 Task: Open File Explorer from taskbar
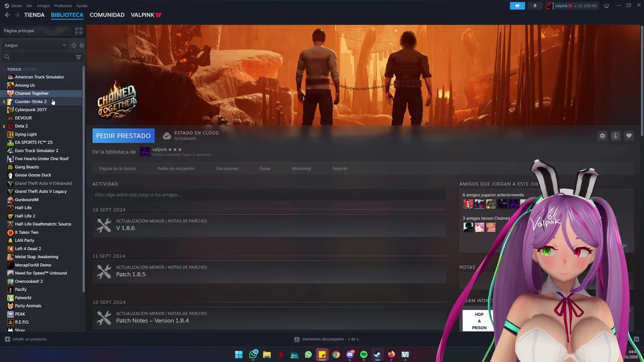click(x=267, y=354)
